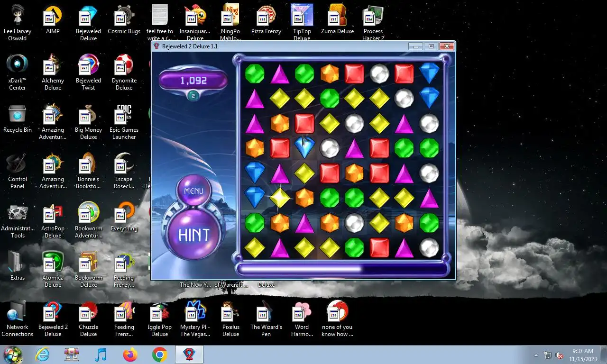Select the green gem in board's top-left corner
Screen dimensions: 607x364
[255, 74]
